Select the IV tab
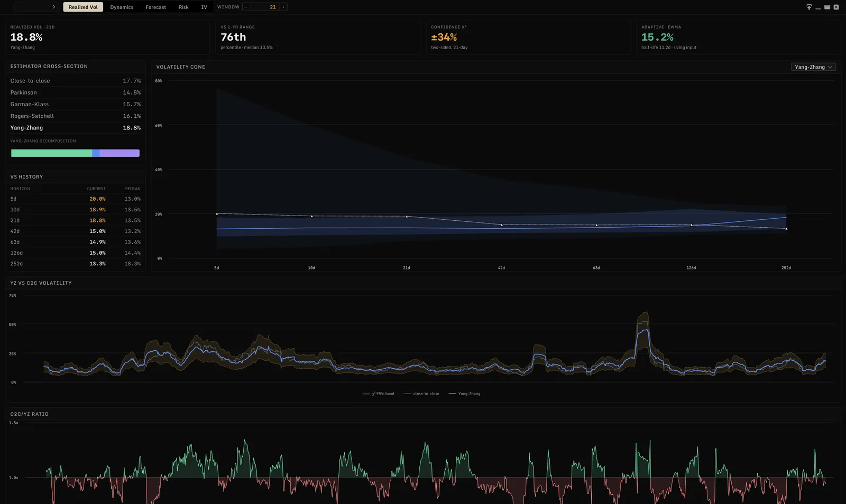 coord(204,7)
